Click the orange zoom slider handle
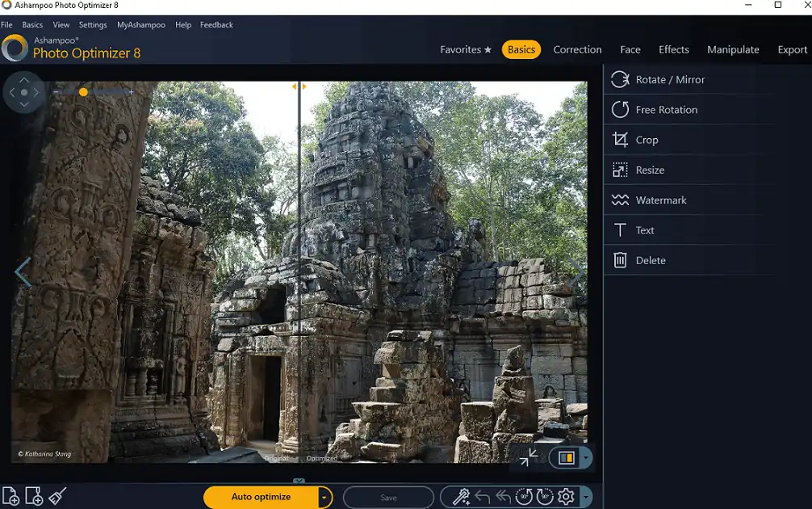This screenshot has height=509, width=812. (83, 92)
